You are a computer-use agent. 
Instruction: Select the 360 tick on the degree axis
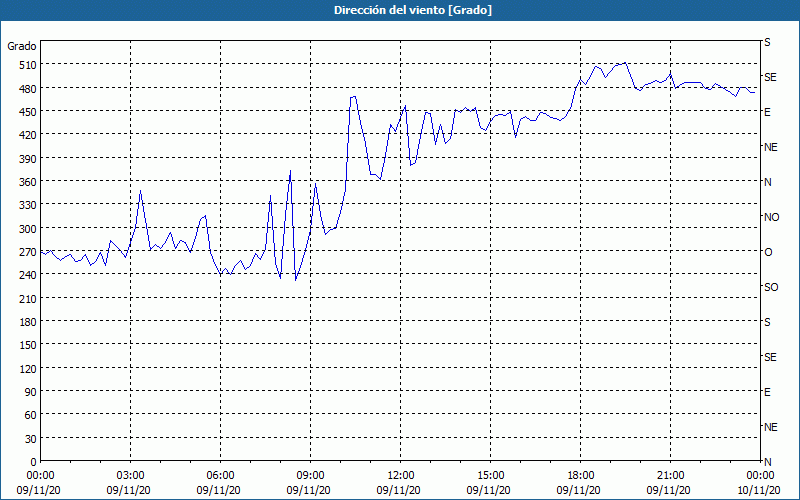pyautogui.click(x=29, y=182)
